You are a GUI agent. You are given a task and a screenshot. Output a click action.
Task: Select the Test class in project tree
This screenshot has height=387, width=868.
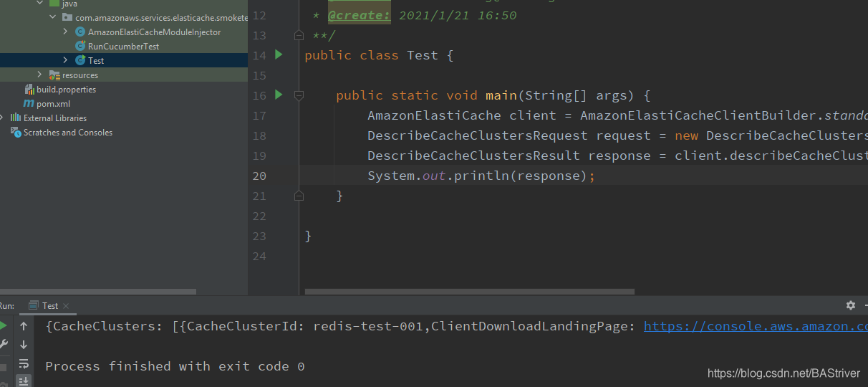[96, 61]
